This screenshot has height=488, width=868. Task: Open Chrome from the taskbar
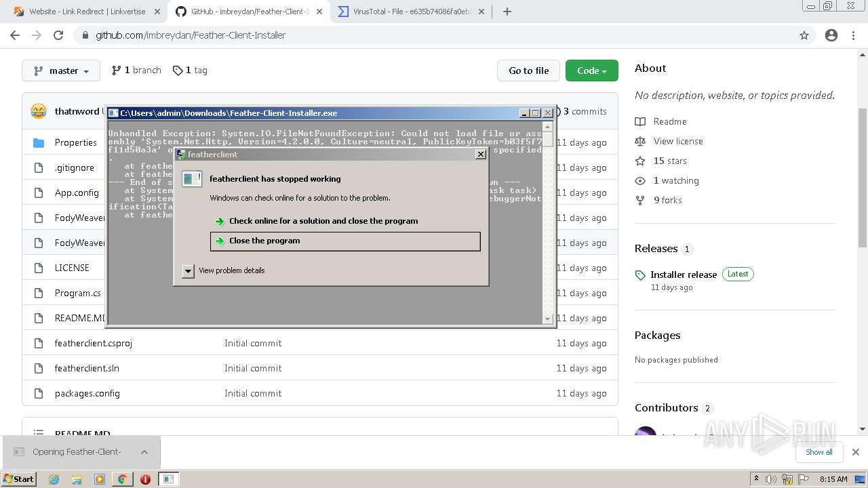122,479
